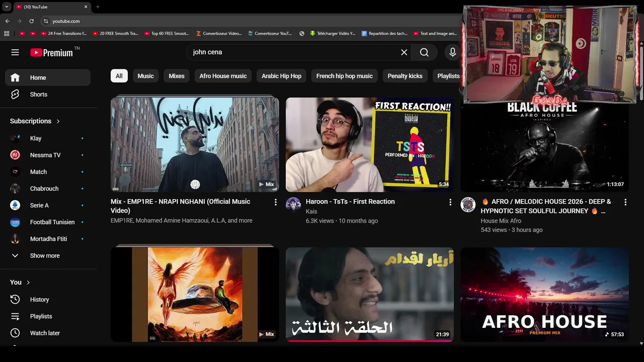644x362 pixels.
Task: Select the Afro House music chip
Action: [223, 76]
